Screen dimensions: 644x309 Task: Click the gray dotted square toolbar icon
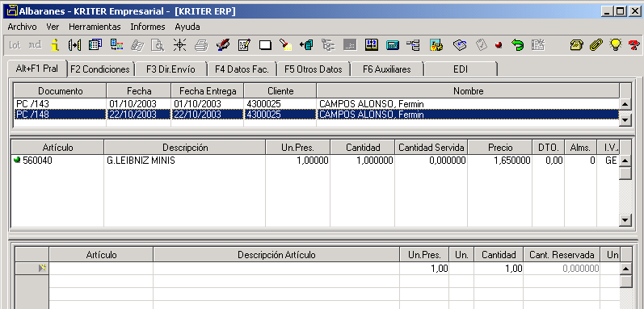pos(350,44)
